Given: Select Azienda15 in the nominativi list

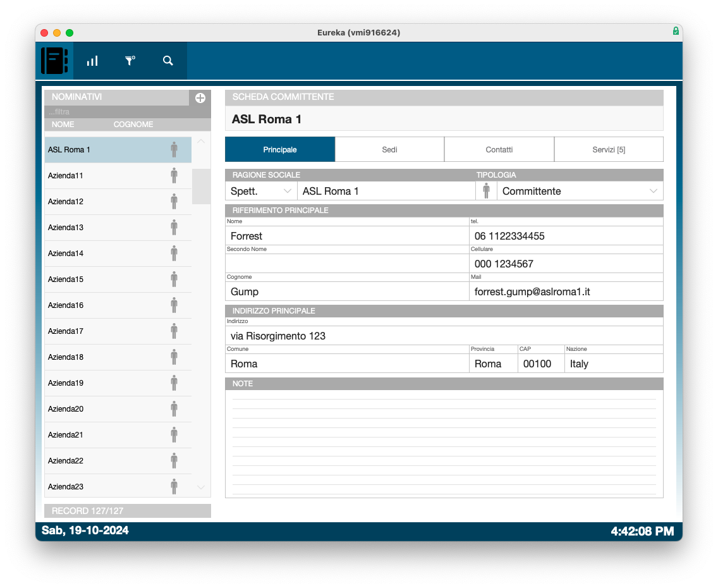Looking at the screenshot, I should click(x=66, y=279).
